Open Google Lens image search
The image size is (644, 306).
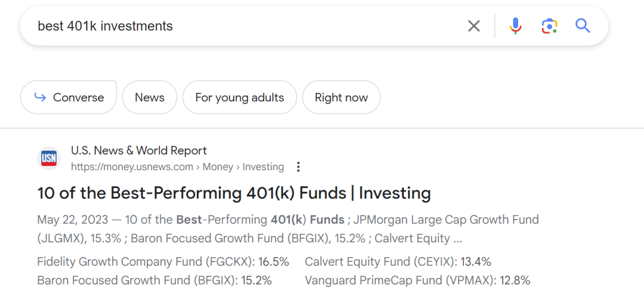pyautogui.click(x=549, y=26)
